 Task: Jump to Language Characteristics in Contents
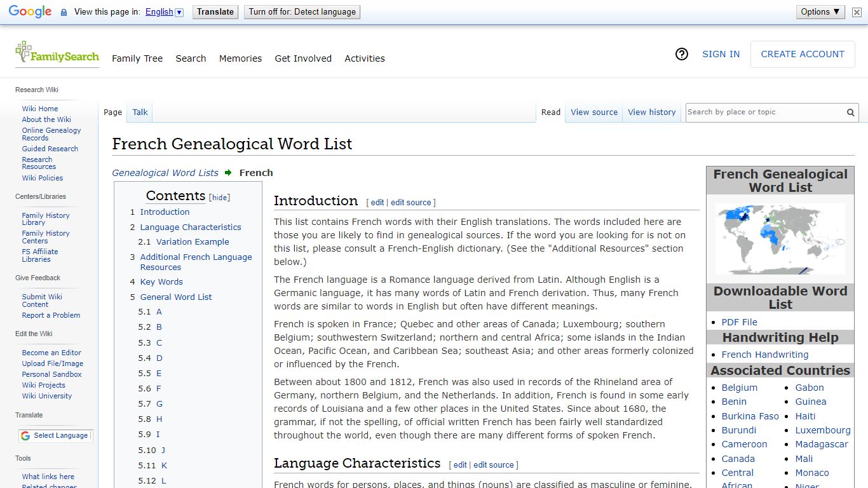click(x=191, y=227)
